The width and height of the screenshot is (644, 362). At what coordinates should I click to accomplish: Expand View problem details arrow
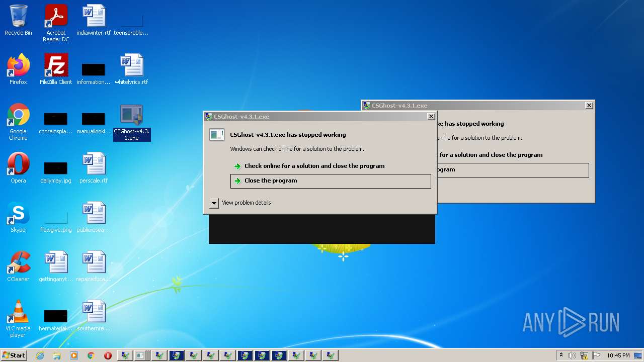[214, 203]
